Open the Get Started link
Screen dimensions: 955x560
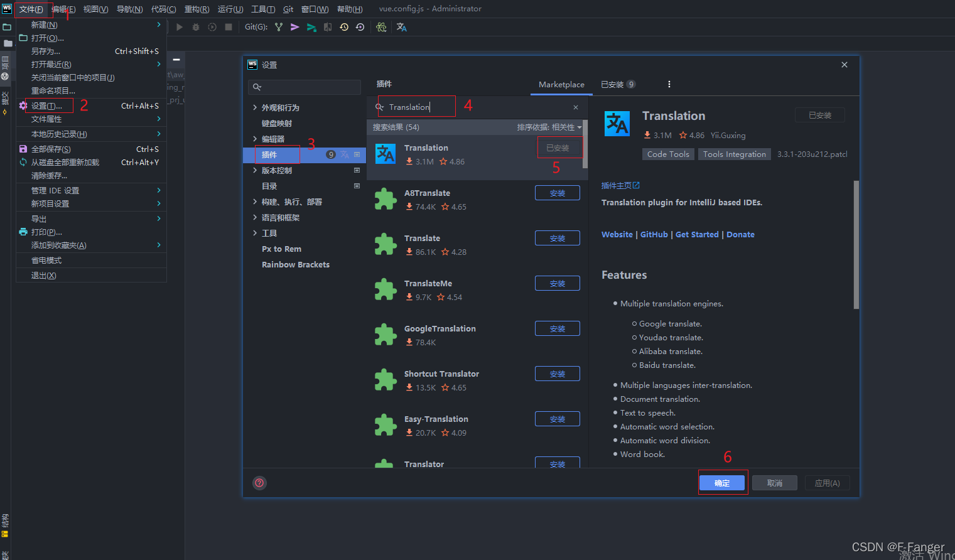(697, 234)
